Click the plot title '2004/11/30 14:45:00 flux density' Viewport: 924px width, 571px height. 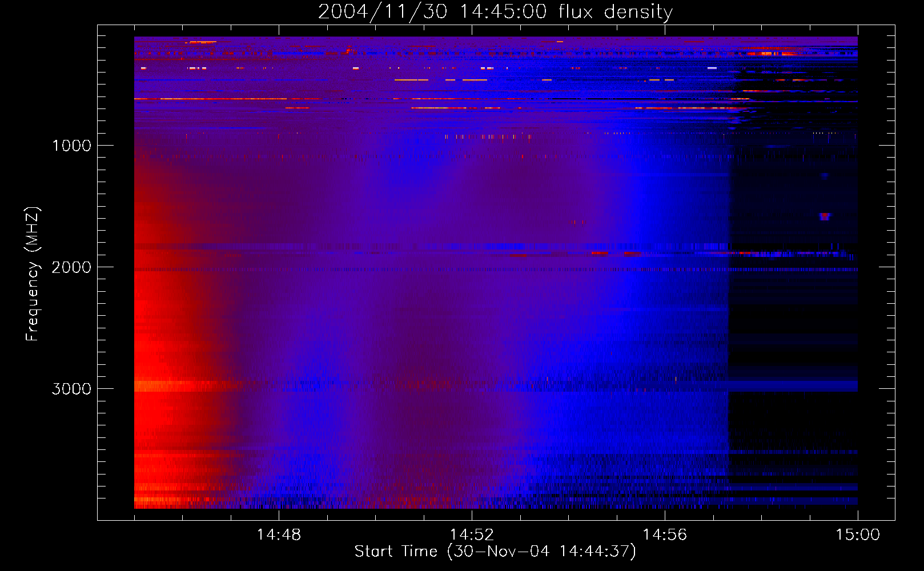(495, 12)
